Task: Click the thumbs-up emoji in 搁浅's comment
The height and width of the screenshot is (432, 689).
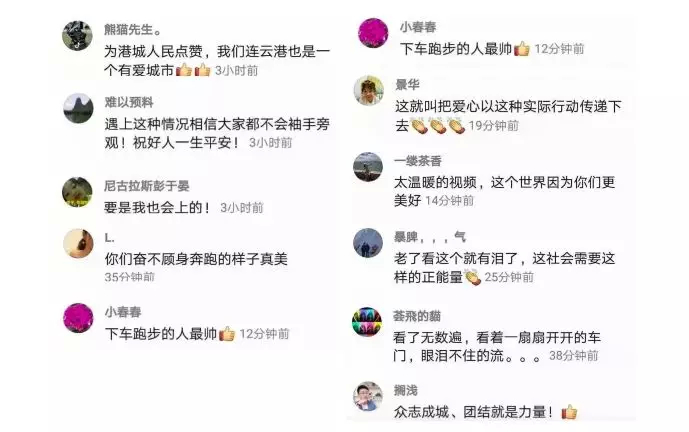Action: [569, 412]
